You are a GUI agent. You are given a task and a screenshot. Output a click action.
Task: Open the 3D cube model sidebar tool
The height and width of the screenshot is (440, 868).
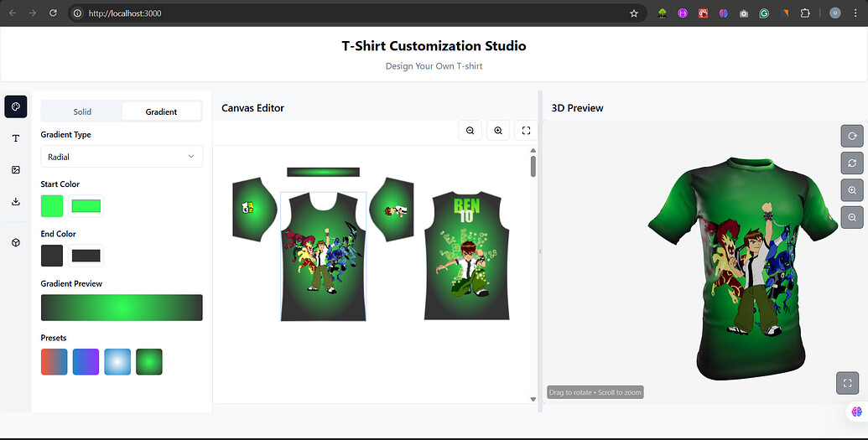(15, 242)
